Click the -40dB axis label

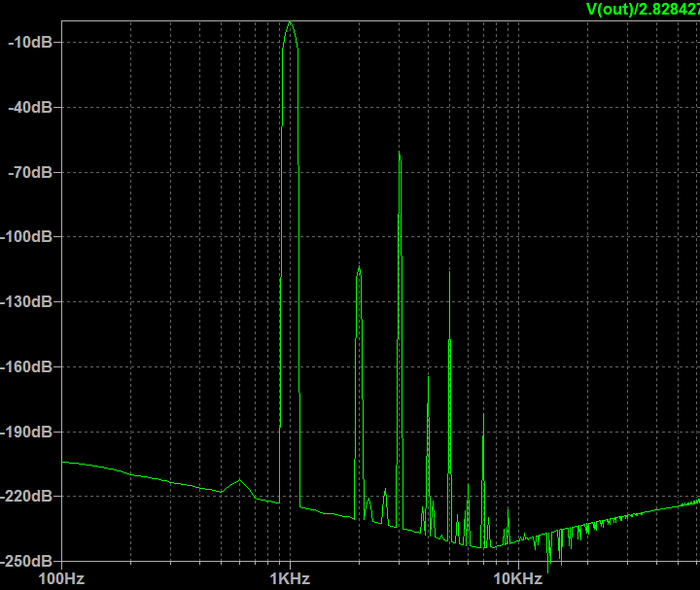(30, 107)
